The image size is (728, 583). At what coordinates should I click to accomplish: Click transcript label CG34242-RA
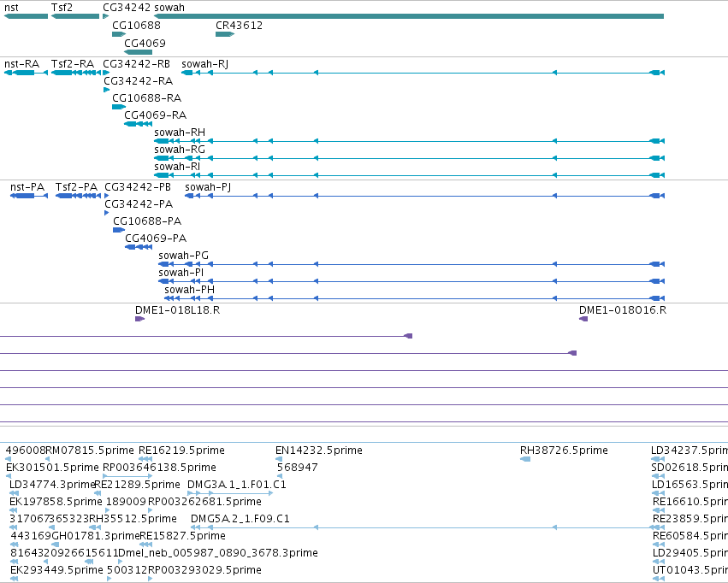pyautogui.click(x=139, y=80)
